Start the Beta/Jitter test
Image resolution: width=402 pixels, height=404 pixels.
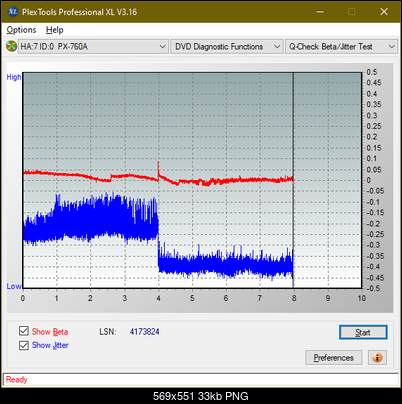(x=363, y=332)
